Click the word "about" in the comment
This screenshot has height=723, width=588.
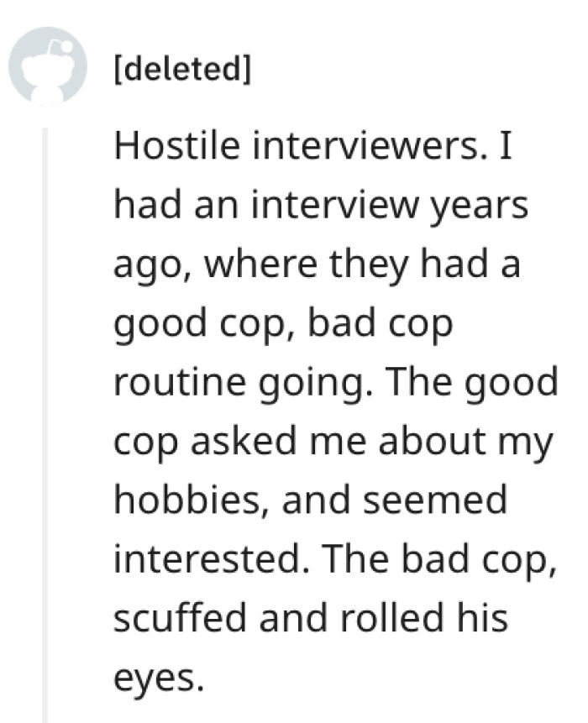point(432,442)
